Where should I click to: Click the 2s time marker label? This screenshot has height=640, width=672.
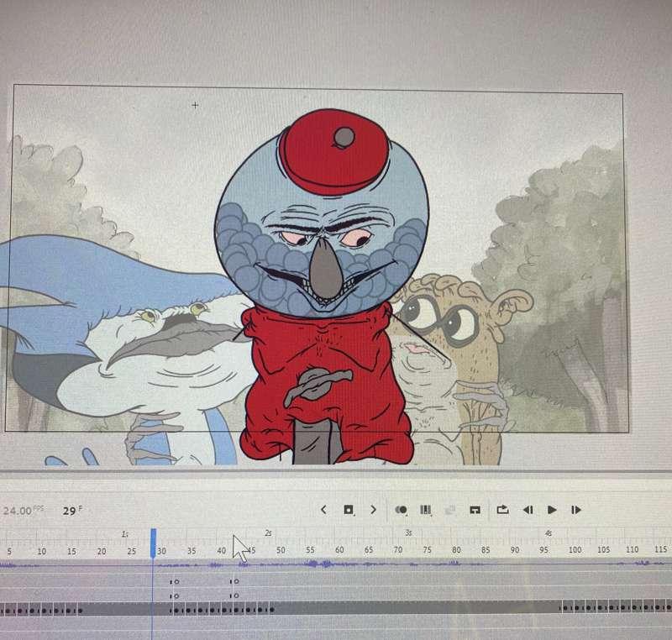pos(268,533)
